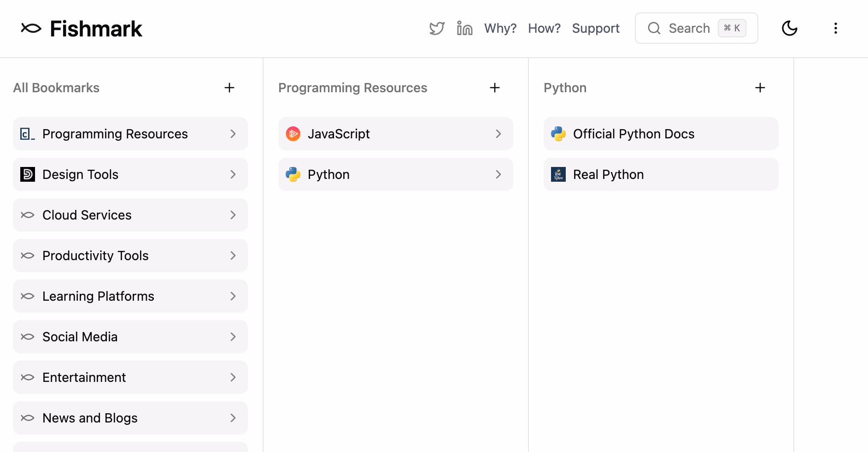Open the How? page
Image resolution: width=868 pixels, height=452 pixels.
coord(544,29)
